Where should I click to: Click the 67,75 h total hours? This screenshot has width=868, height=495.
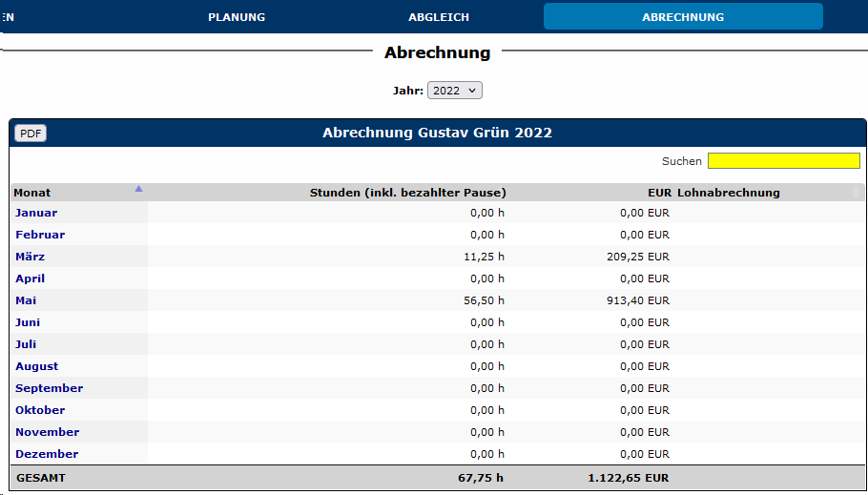tap(481, 478)
